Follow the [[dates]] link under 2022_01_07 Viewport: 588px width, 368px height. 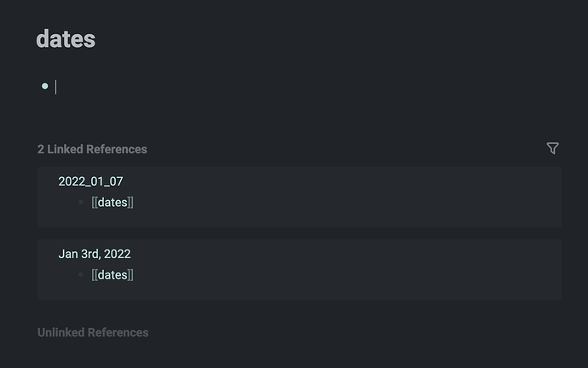pyautogui.click(x=112, y=203)
